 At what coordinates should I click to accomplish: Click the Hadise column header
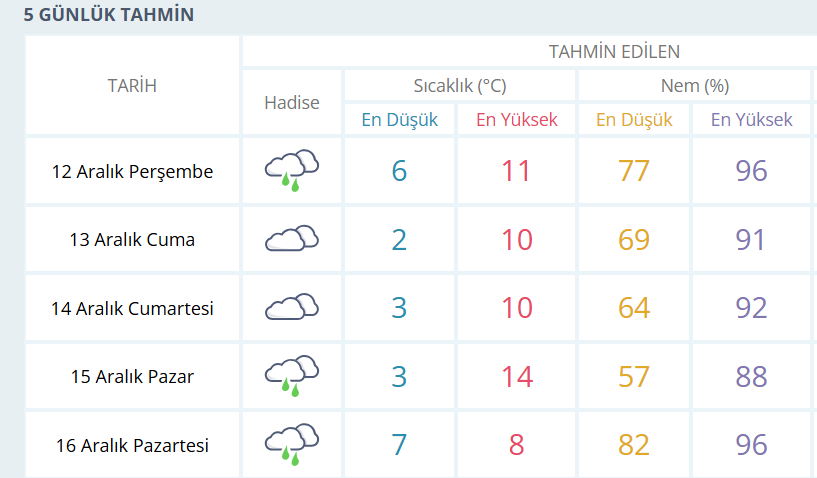point(292,103)
